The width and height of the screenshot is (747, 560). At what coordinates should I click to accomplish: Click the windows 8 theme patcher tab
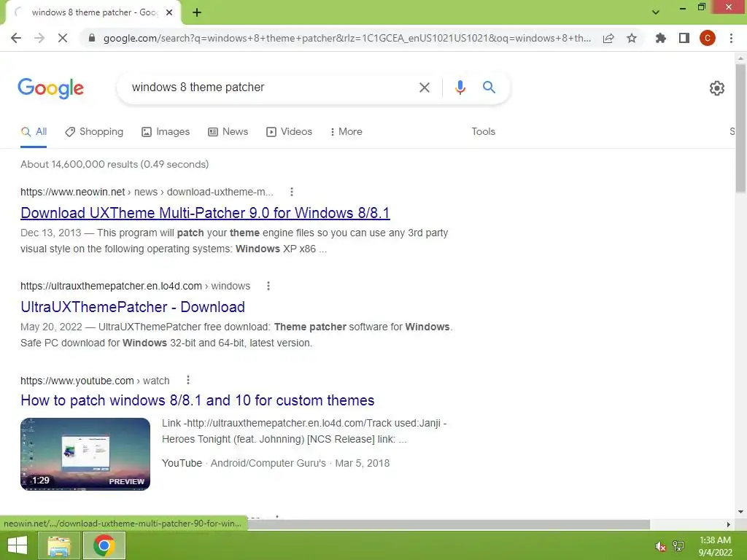94,12
